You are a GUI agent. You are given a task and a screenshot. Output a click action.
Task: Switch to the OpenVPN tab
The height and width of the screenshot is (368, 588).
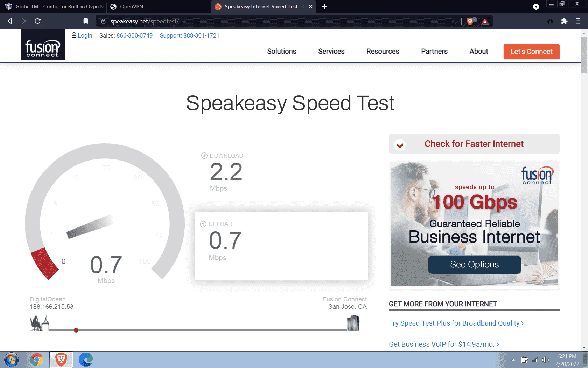159,7
